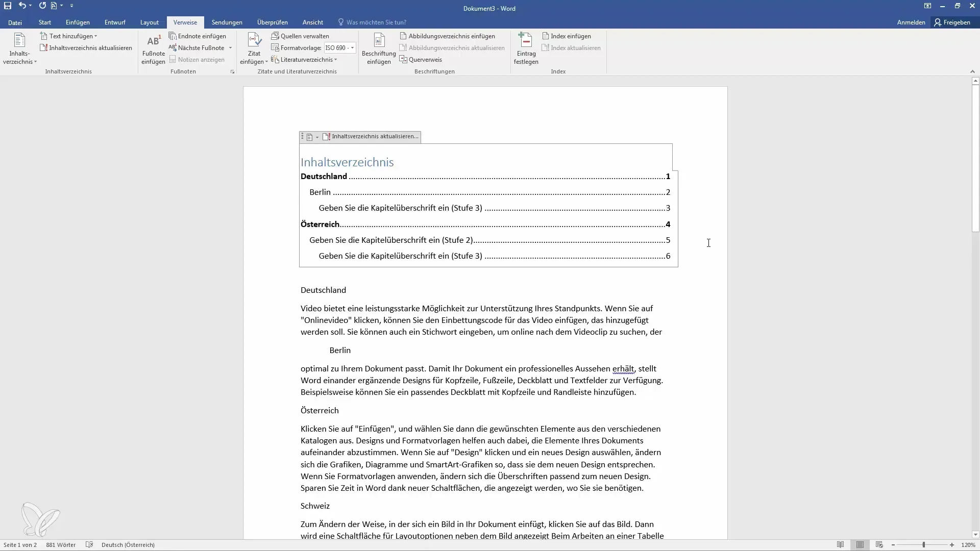Open the Inhaltsverzeichnis gallery button
The image size is (980, 551).
20,49
